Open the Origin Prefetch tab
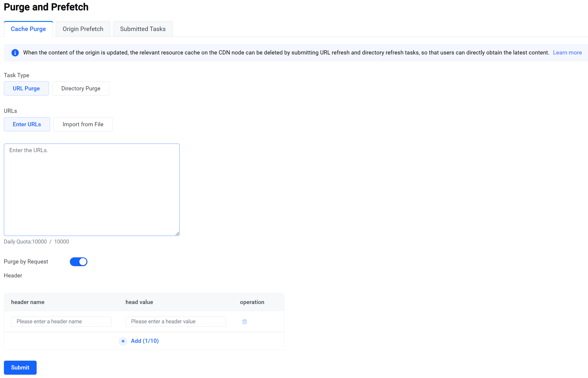 coord(83,29)
